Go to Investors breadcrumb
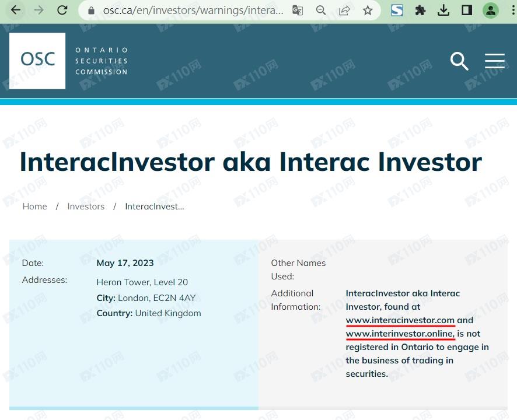The width and height of the screenshot is (517, 420). click(x=86, y=206)
